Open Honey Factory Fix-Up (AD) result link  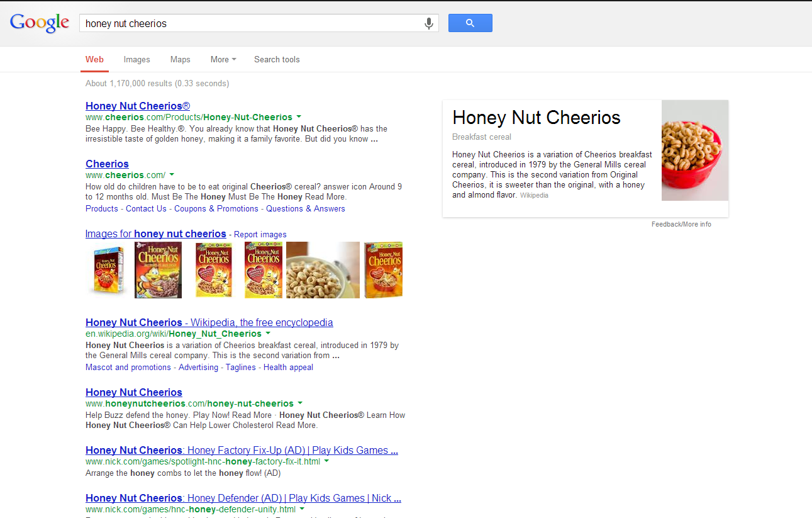242,450
